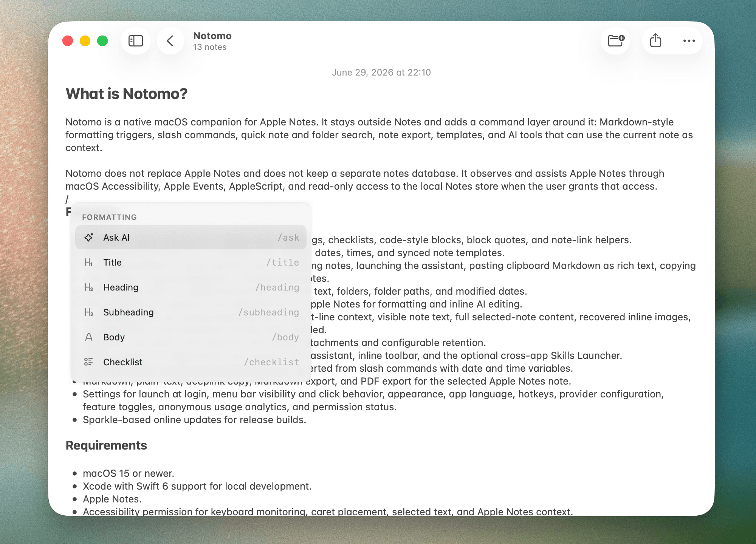Click the Body letter A icon

point(88,337)
